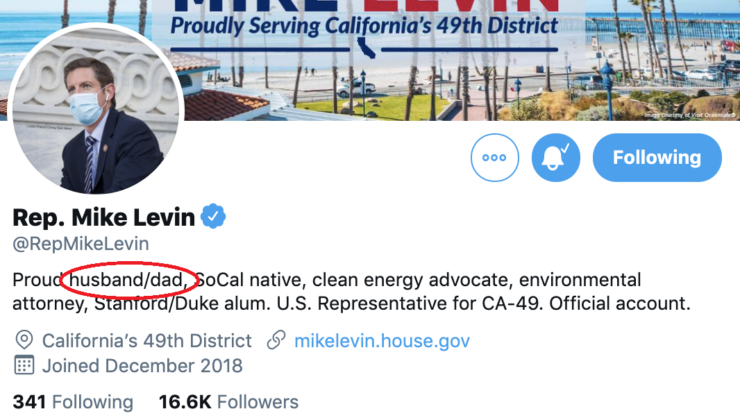The image size is (740, 416).
Task: Open Mike Levin's profile avatar photo
Action: (x=95, y=108)
